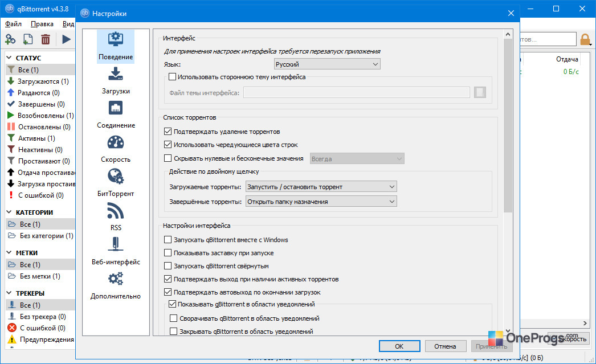
Task: Click the red trash delete icon in toolbar
Action: pos(46,39)
